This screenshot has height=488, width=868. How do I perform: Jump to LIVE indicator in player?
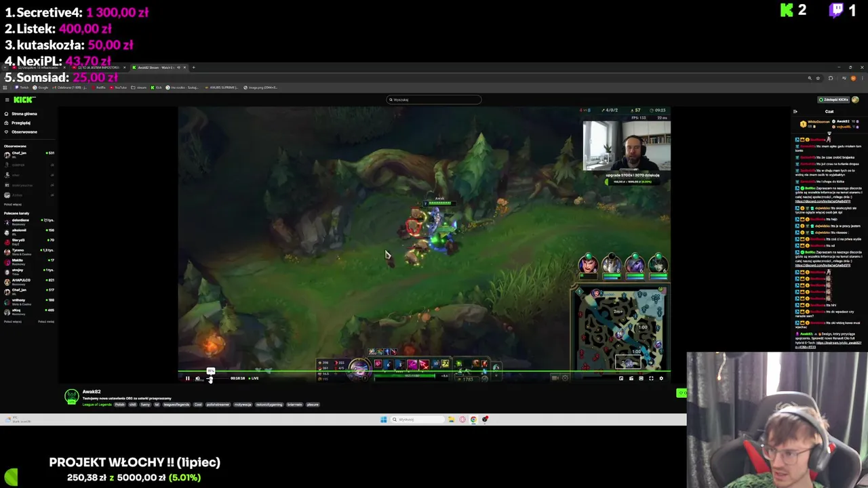(254, 378)
